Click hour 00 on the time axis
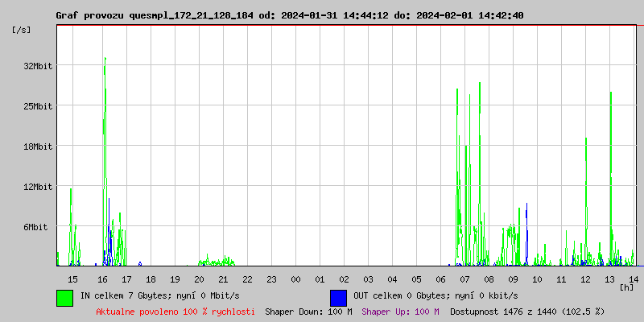644x322 pixels. point(295,279)
